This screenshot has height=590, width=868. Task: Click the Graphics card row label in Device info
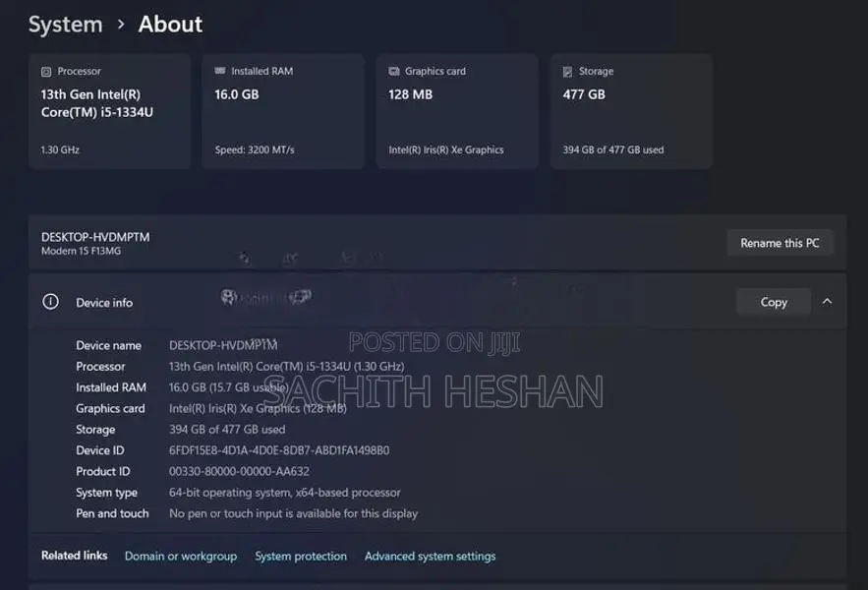[110, 408]
